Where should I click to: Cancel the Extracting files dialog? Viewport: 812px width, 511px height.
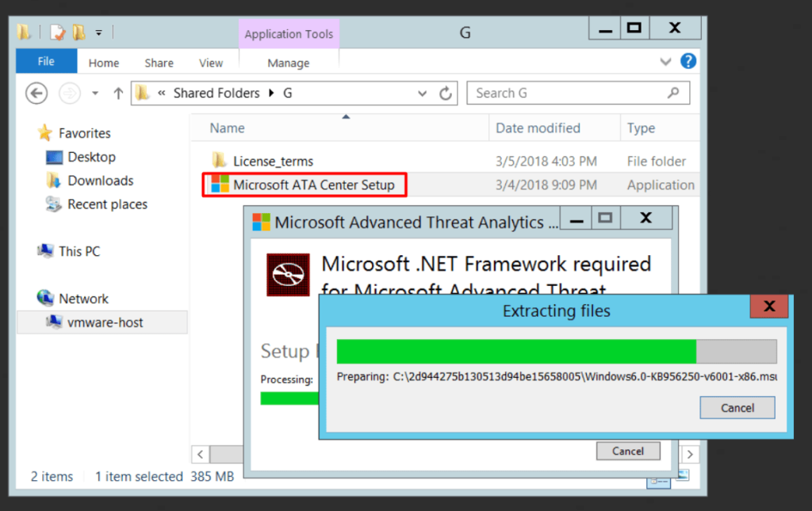tap(737, 407)
